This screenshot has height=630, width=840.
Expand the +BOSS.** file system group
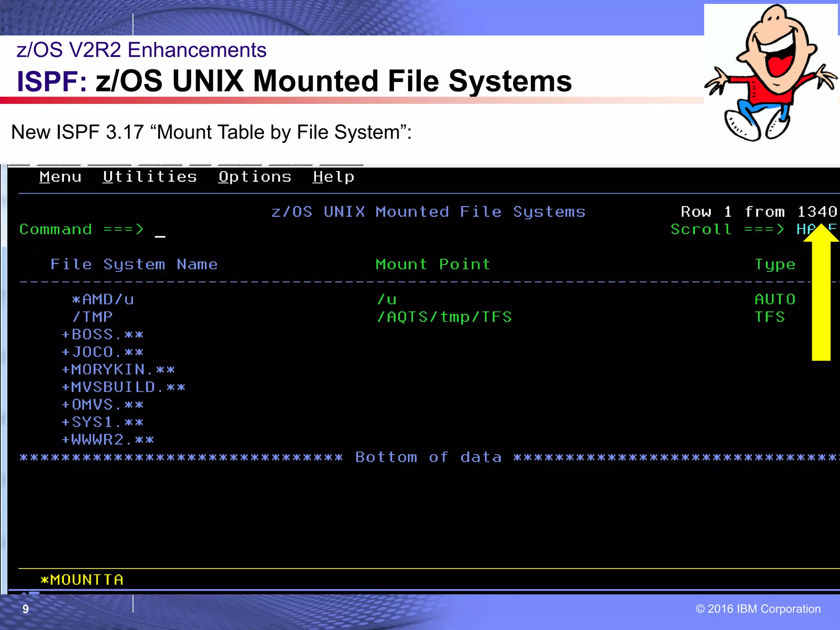[x=103, y=335]
